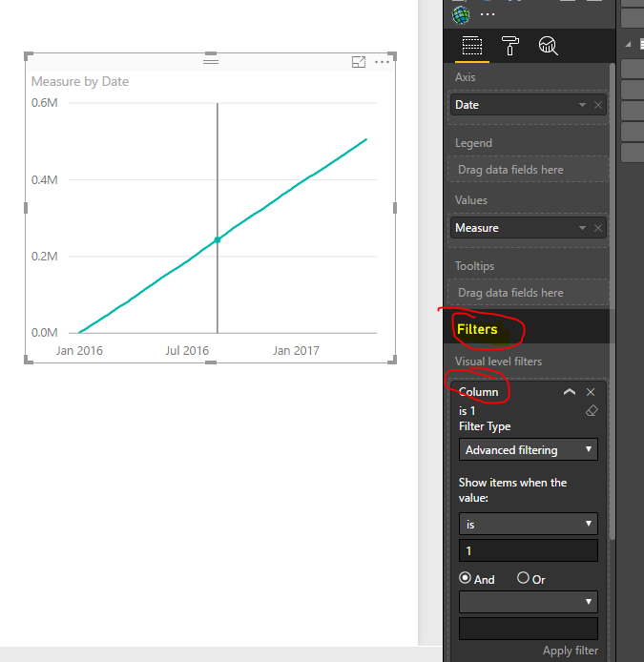
Task: Open the second condition dropdown
Action: tap(529, 602)
